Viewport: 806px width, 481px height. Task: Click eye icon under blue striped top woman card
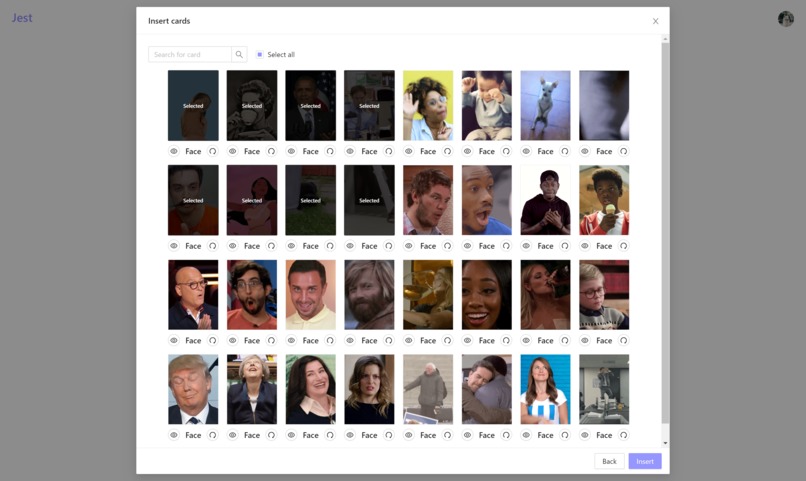coord(526,435)
